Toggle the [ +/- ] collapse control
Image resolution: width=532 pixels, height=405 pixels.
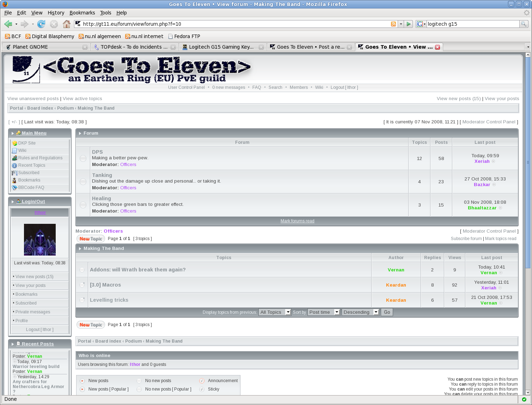pyautogui.click(x=14, y=122)
